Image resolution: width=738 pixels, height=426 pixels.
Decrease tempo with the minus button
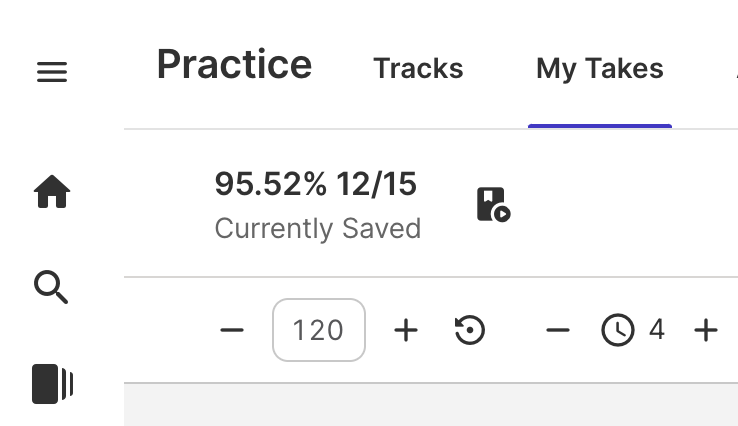[x=232, y=330]
